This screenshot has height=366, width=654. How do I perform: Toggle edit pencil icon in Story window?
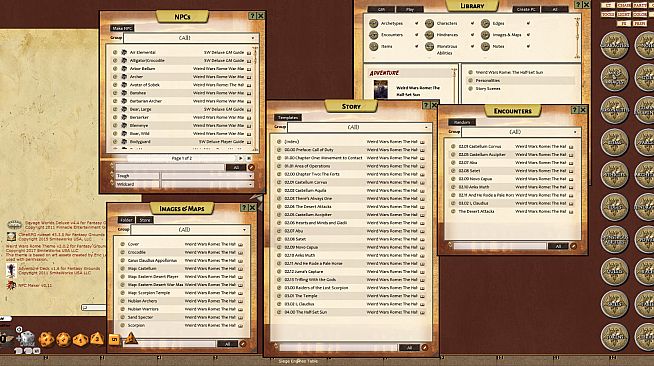424,347
